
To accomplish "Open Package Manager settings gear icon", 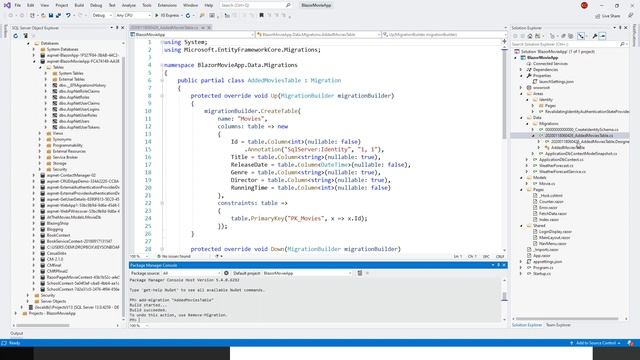I will click(x=227, y=273).
